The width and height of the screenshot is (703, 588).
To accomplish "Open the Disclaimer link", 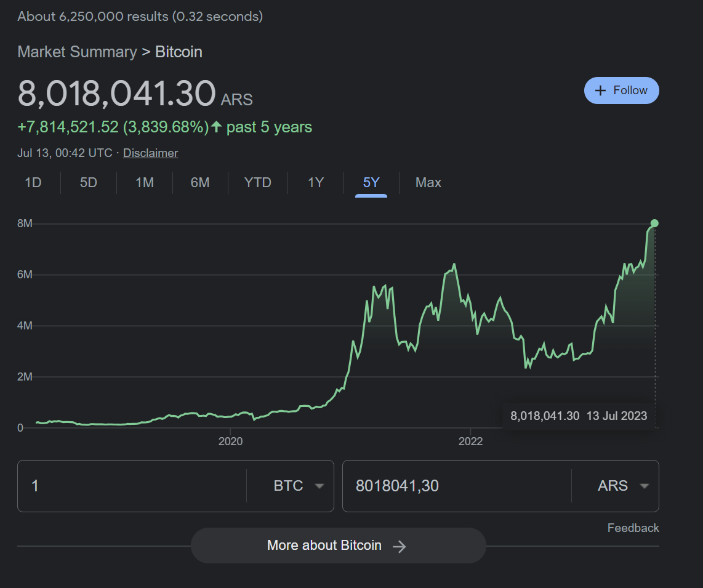I will [x=150, y=153].
